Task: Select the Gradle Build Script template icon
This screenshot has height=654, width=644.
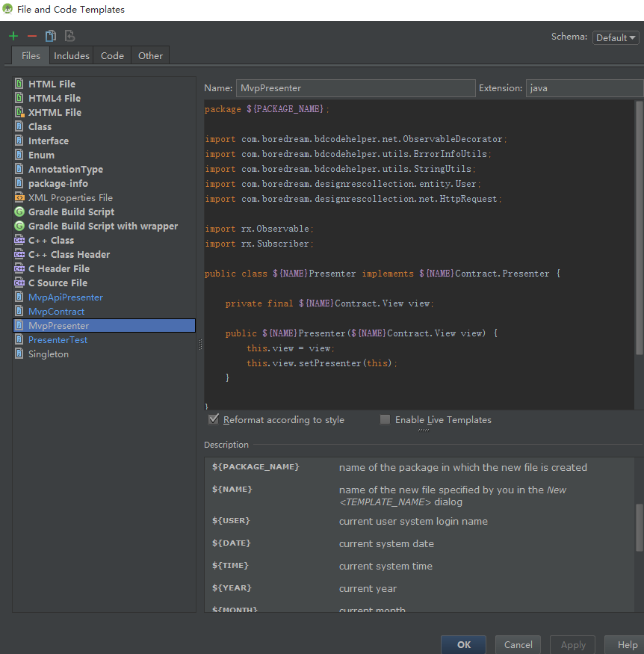Action: click(20, 212)
